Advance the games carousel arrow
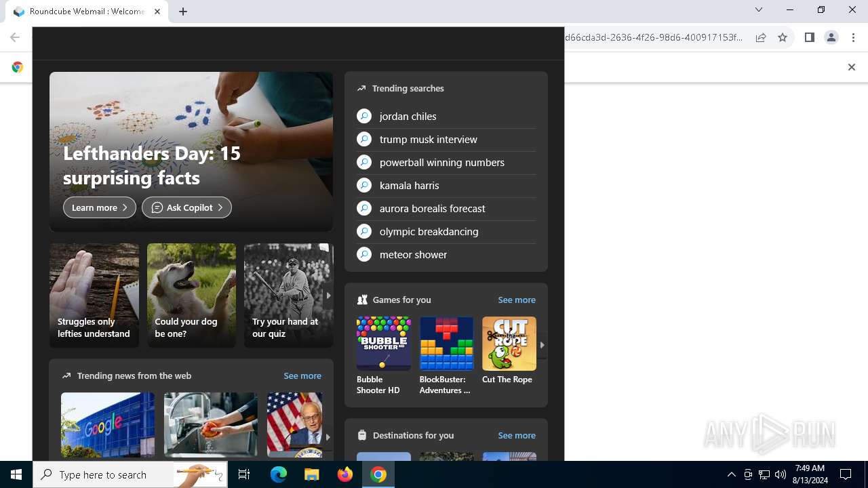 tap(542, 345)
